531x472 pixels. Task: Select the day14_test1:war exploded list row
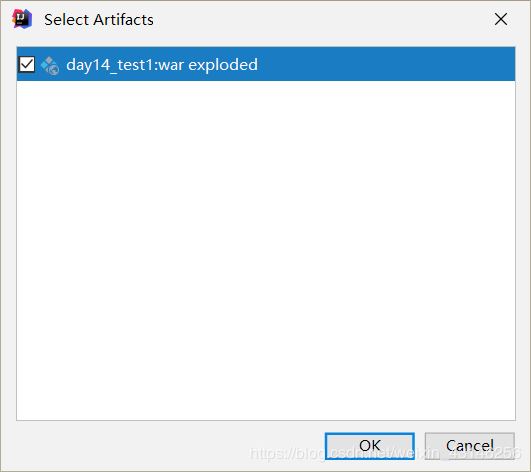click(x=266, y=64)
